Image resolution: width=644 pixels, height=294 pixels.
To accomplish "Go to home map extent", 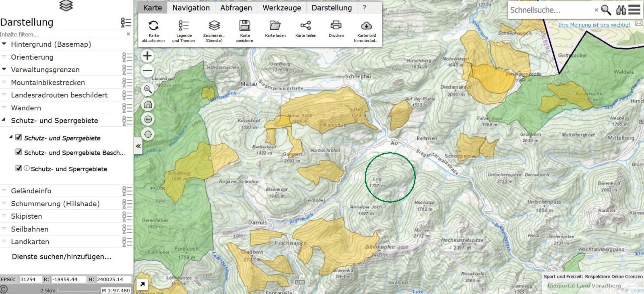I will coord(148,105).
